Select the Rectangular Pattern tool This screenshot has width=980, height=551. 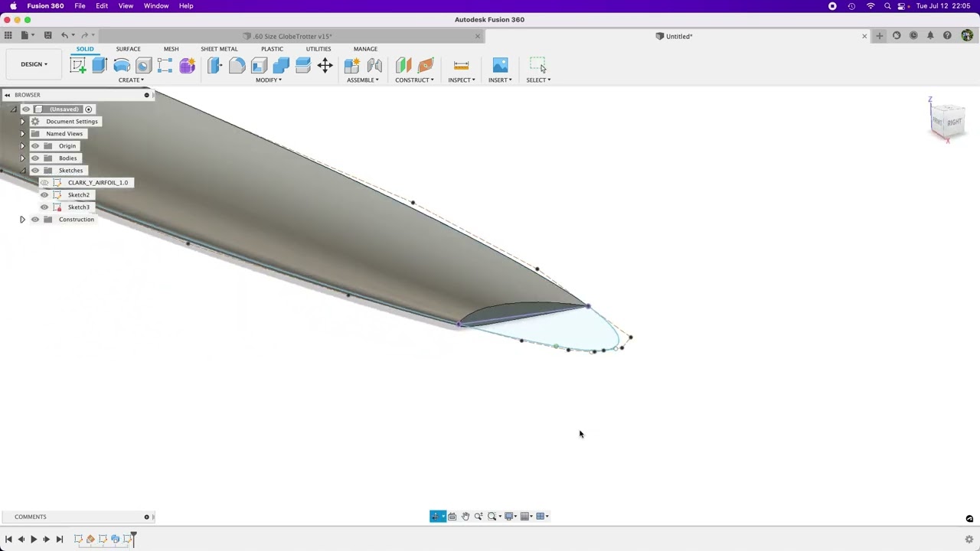[165, 66]
